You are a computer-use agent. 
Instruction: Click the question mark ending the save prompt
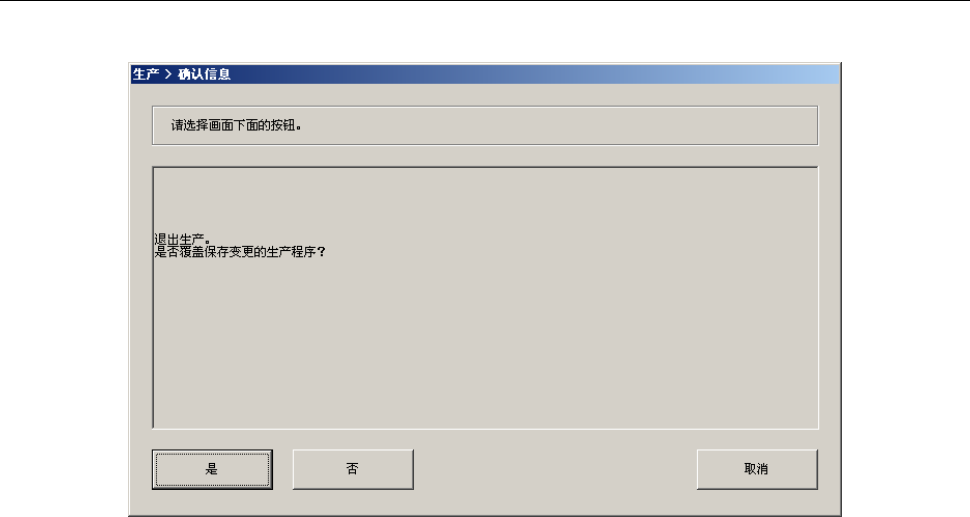tap(321, 252)
